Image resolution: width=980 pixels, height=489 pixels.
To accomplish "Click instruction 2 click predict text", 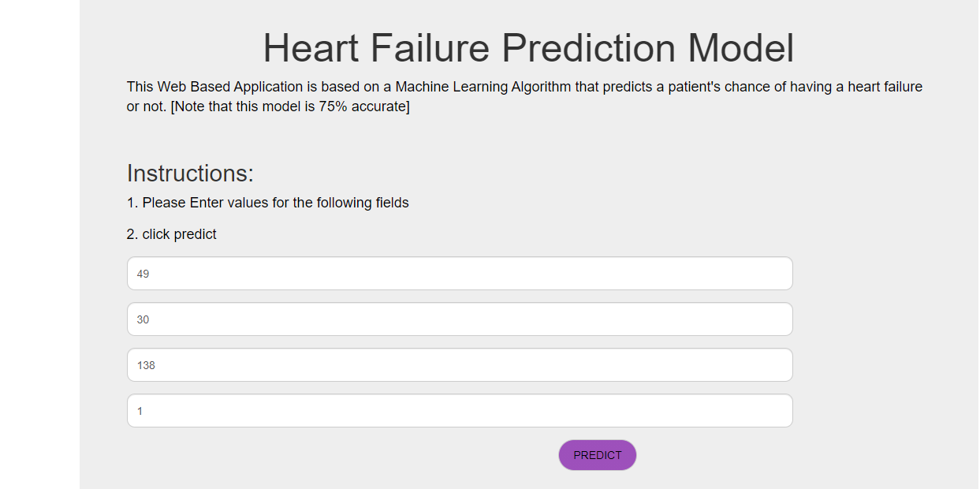I will click(172, 234).
